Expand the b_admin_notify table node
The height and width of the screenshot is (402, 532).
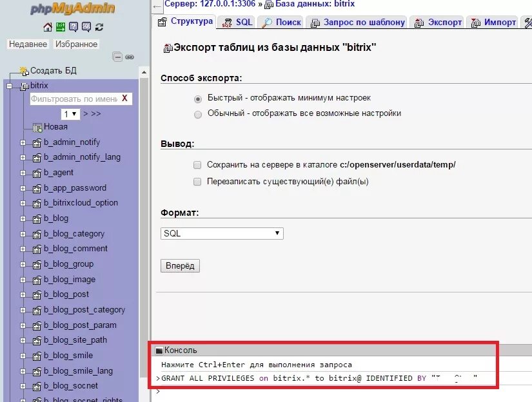(23, 143)
